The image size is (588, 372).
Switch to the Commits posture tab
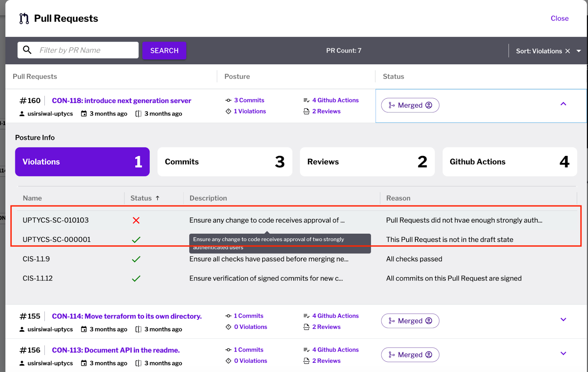(x=225, y=162)
